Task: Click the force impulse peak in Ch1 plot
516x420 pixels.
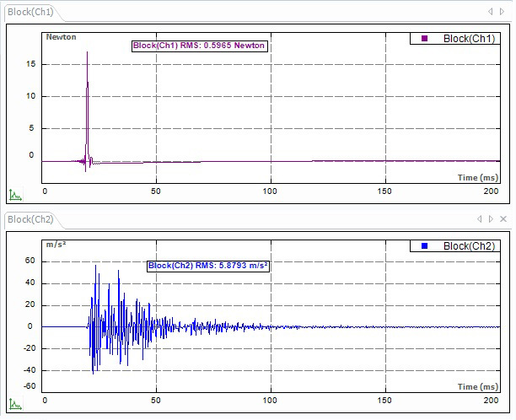Action: pos(87,53)
